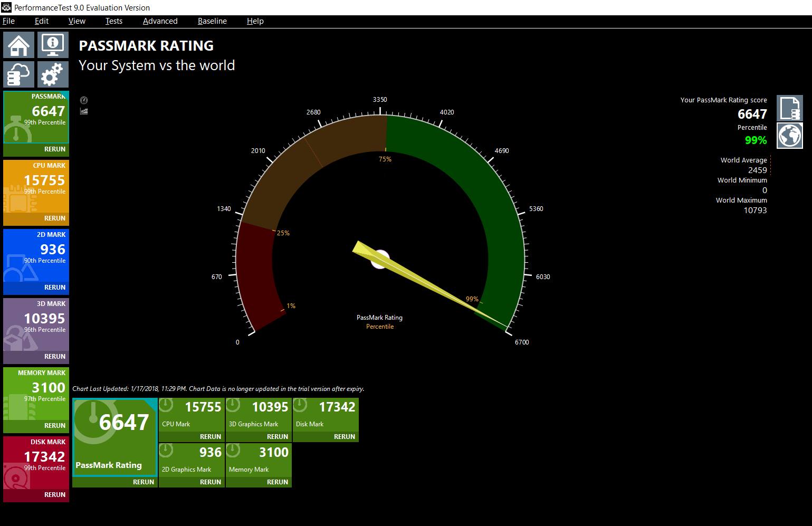The width and height of the screenshot is (812, 526).
Task: Open the Baseline menu
Action: pos(212,21)
